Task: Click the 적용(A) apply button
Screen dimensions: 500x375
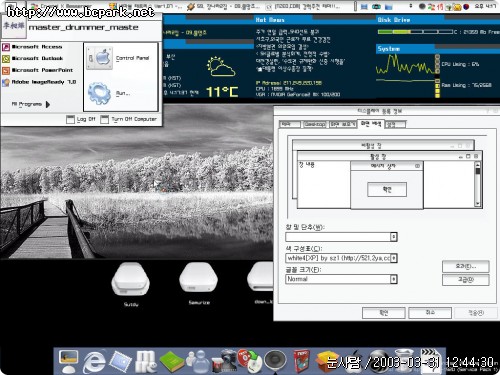Action: 476,313
